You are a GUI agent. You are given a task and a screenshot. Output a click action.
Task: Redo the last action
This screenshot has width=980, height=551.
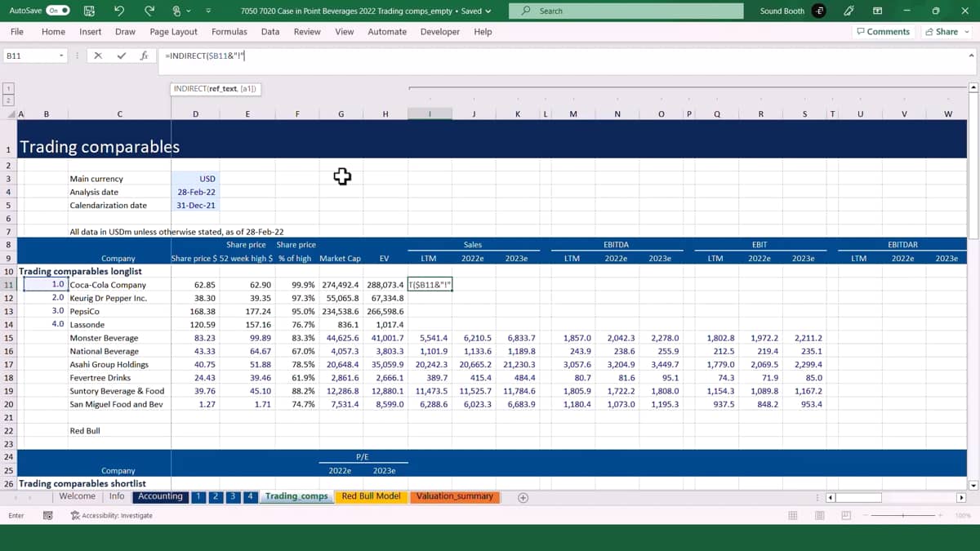click(x=149, y=11)
